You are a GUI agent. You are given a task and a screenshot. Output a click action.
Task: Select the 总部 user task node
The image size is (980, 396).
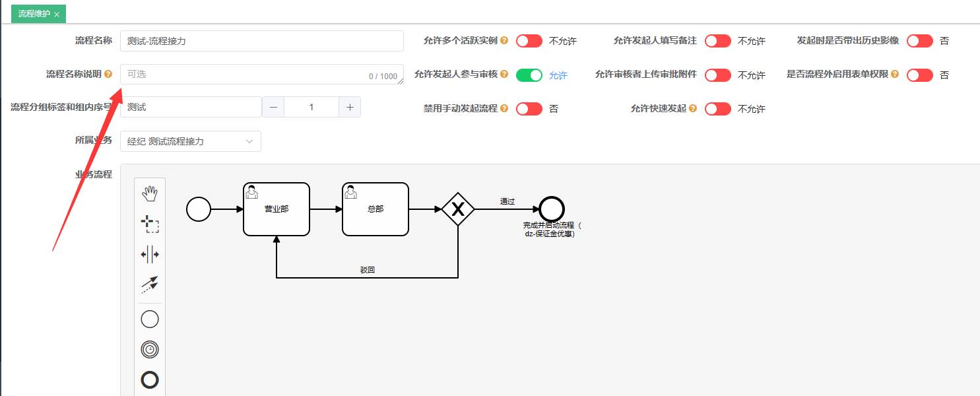(376, 209)
